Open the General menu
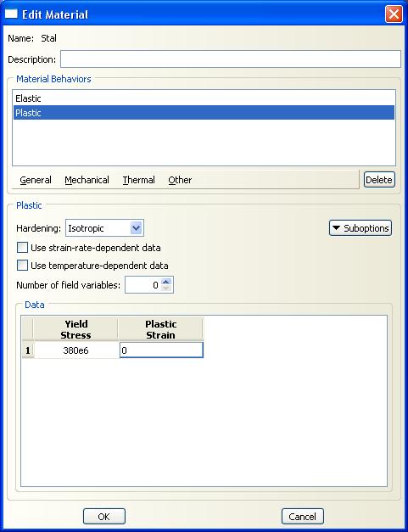 tap(36, 180)
